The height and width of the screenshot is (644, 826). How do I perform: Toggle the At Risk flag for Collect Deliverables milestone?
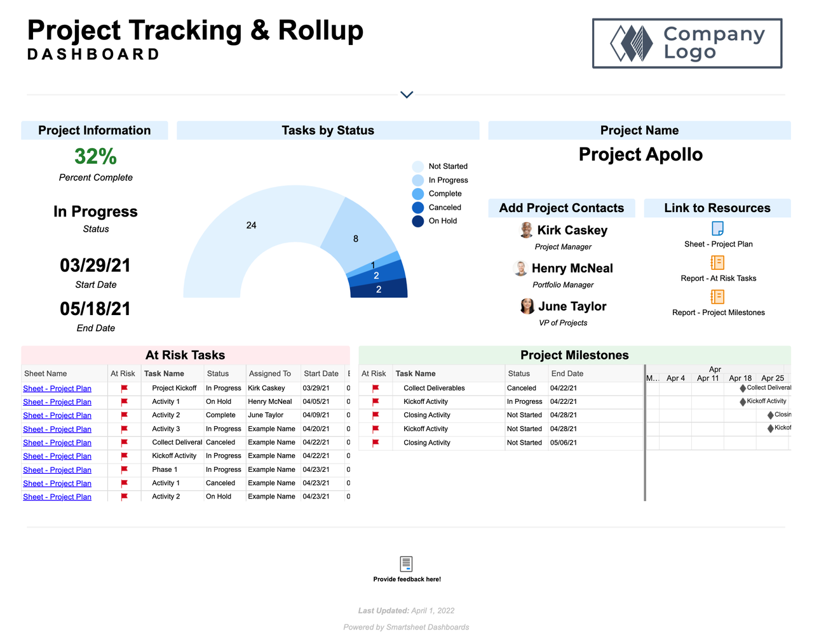click(x=374, y=388)
